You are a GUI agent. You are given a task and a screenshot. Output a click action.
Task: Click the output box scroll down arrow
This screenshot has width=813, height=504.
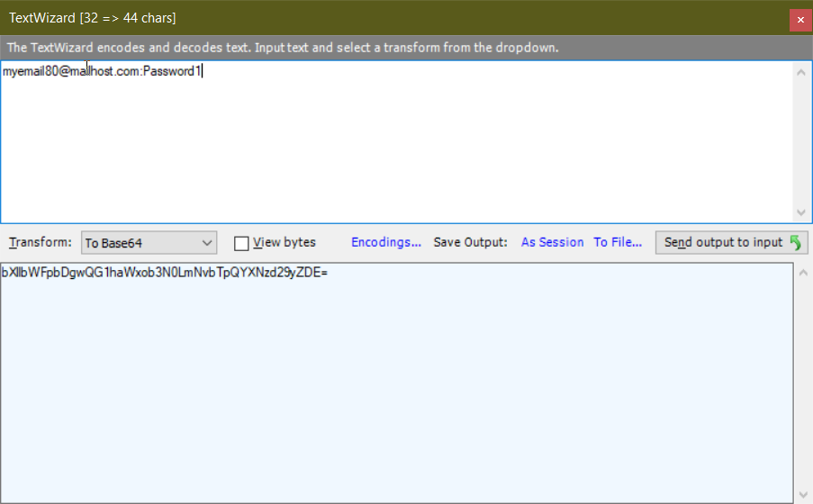click(x=803, y=495)
